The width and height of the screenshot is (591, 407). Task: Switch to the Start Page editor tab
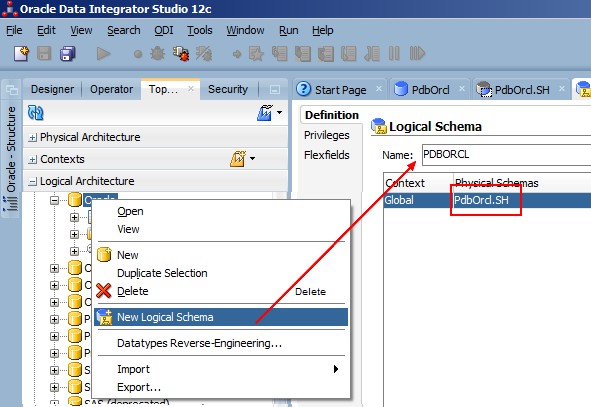[340, 89]
